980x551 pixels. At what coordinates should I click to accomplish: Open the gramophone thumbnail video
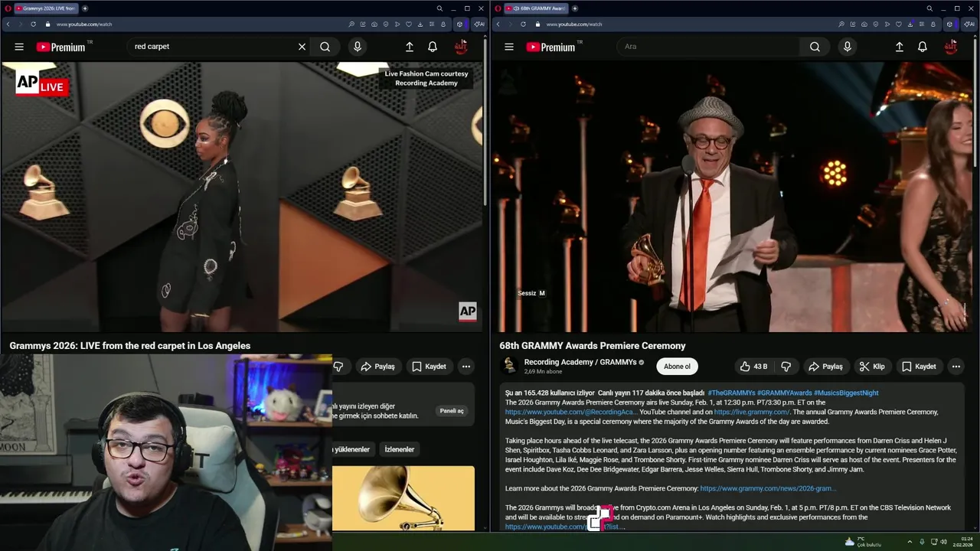coord(403,498)
